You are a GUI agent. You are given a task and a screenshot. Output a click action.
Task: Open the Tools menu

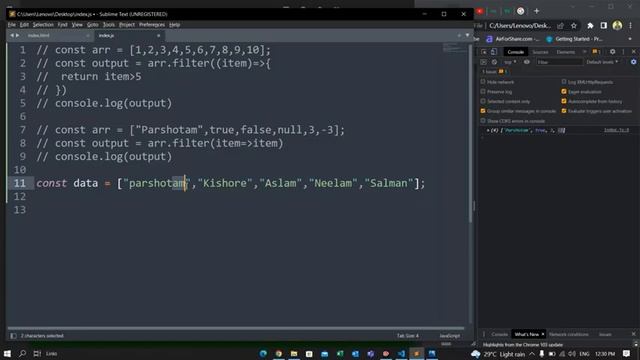point(109,25)
